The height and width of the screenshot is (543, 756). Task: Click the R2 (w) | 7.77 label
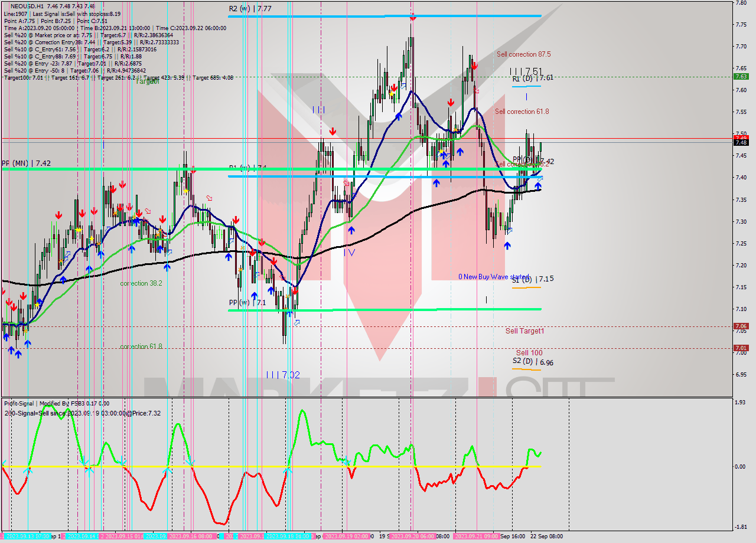click(x=250, y=9)
